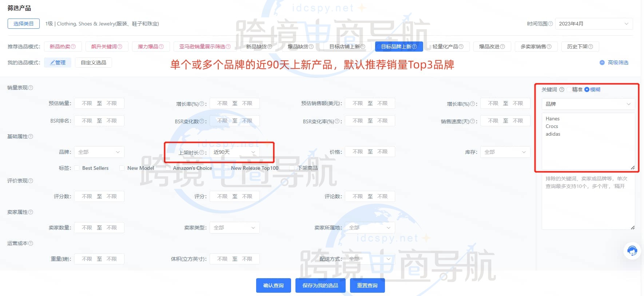Open the 上架时长 近90天 dropdown

coord(235,152)
